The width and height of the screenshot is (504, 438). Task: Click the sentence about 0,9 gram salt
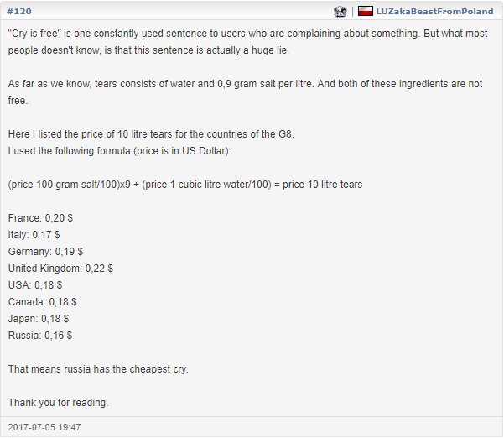click(245, 92)
